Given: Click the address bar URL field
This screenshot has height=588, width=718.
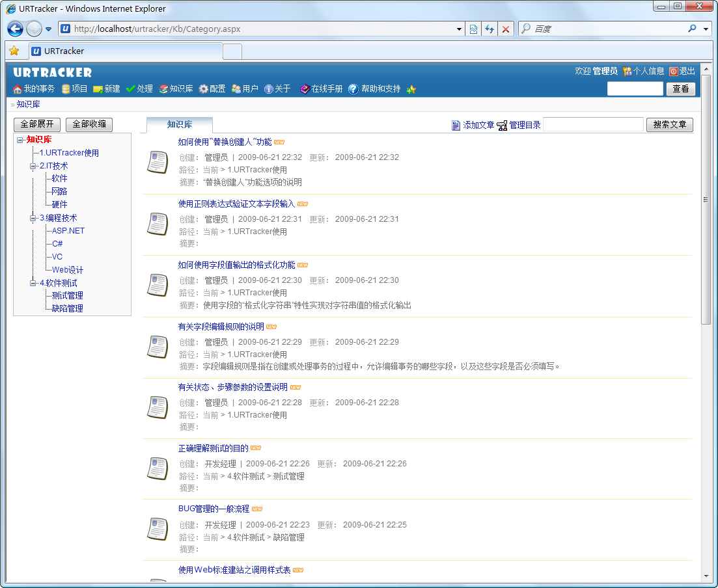Looking at the screenshot, I should (x=261, y=29).
